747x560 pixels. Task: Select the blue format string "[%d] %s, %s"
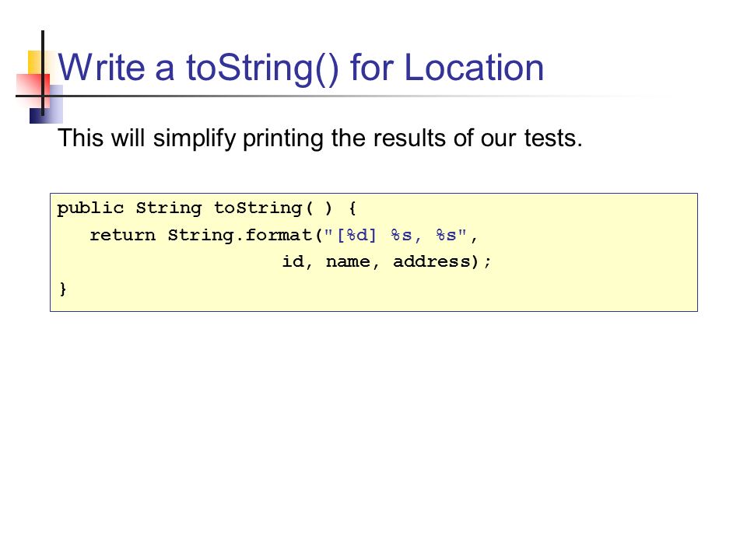(x=395, y=235)
